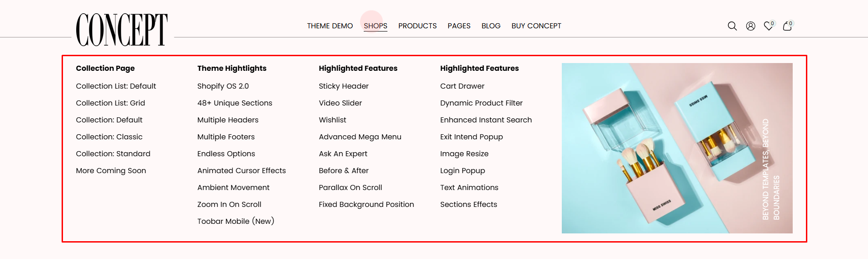The image size is (868, 259).
Task: Open Enhanced Instant Search link
Action: (x=486, y=120)
